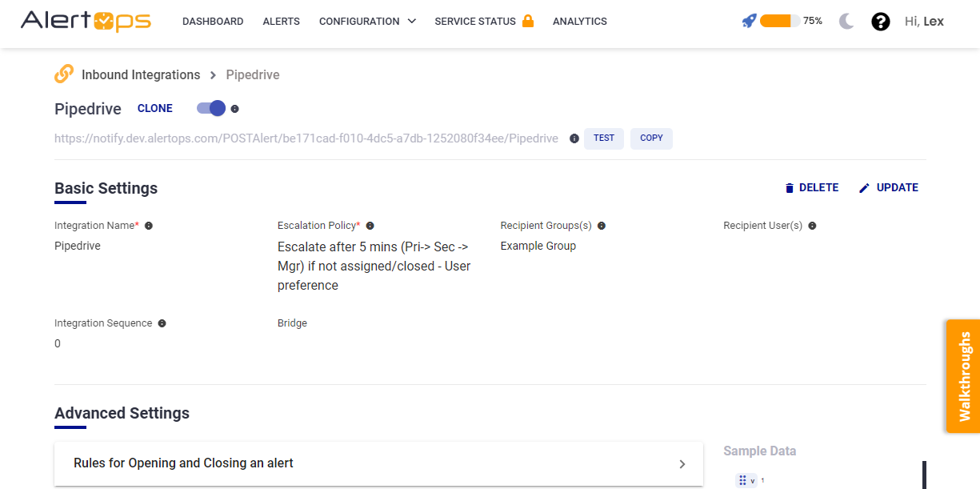
Task: Click the AlertOps logo
Action: click(x=86, y=22)
